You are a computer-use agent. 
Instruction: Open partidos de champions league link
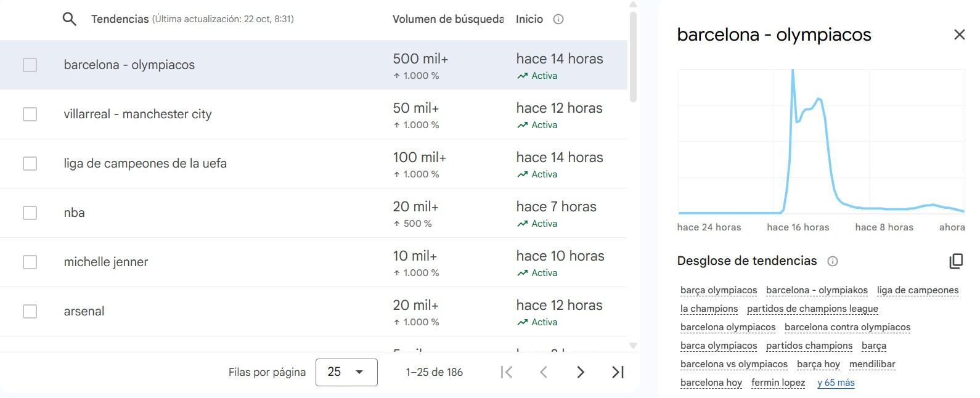click(x=812, y=309)
